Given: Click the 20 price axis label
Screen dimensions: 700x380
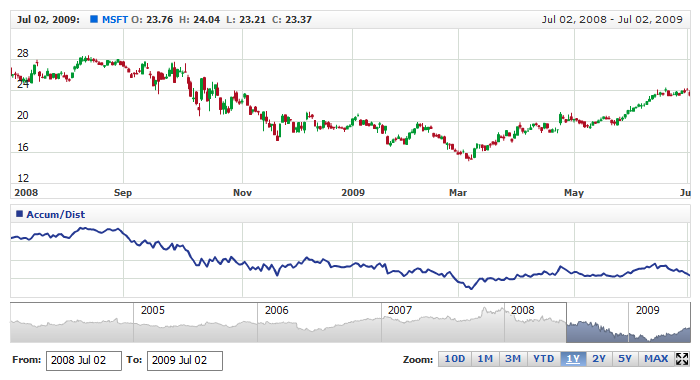Looking at the screenshot, I should (x=23, y=115).
